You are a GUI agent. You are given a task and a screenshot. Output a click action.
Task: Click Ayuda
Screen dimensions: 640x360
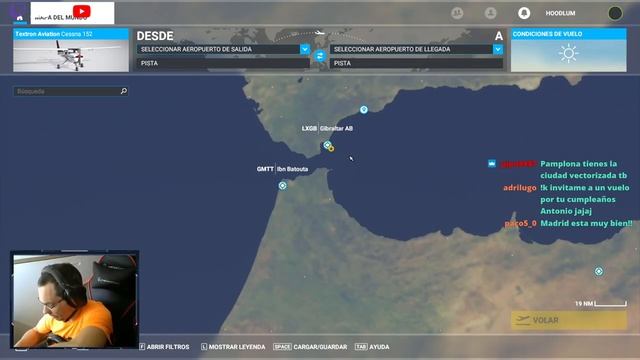[372, 347]
